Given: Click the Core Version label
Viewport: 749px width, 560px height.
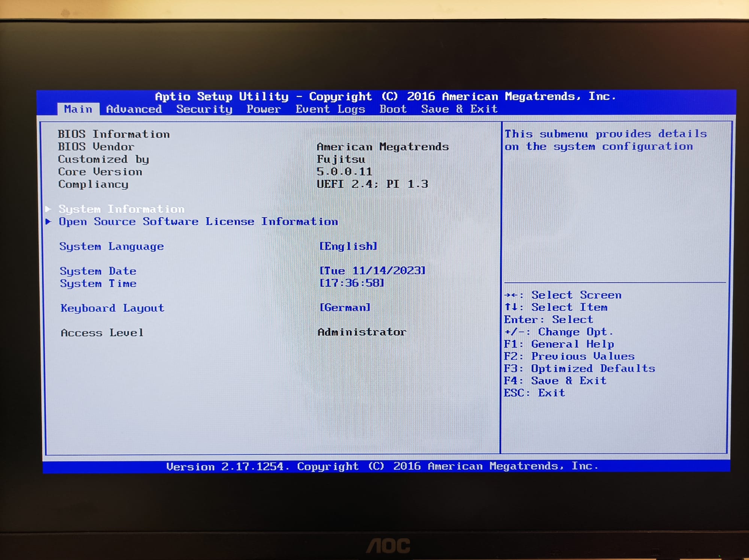Looking at the screenshot, I should pos(100,171).
